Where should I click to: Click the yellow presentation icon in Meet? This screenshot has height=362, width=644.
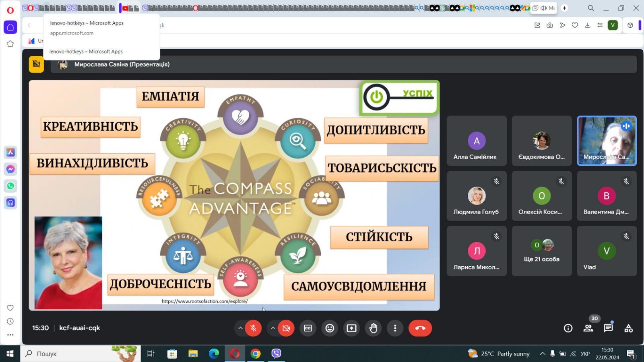36,64
